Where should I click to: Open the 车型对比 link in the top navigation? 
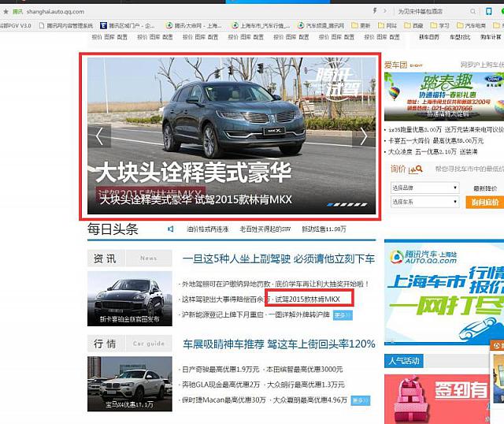[460, 37]
